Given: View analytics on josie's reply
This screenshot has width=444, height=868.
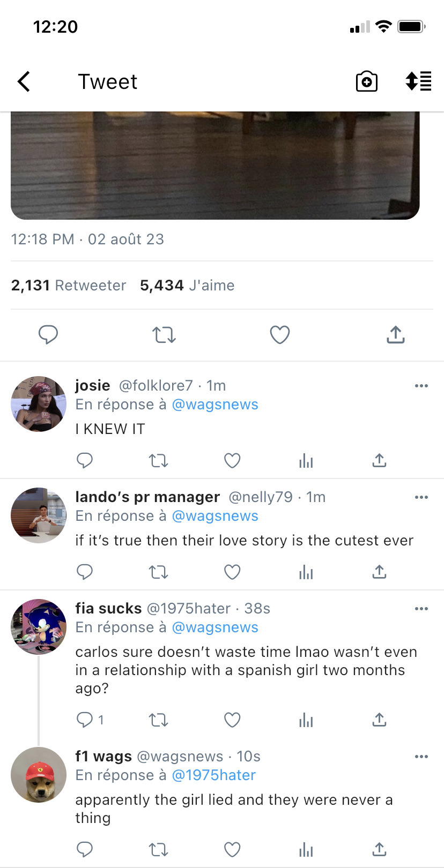Looking at the screenshot, I should (x=306, y=461).
